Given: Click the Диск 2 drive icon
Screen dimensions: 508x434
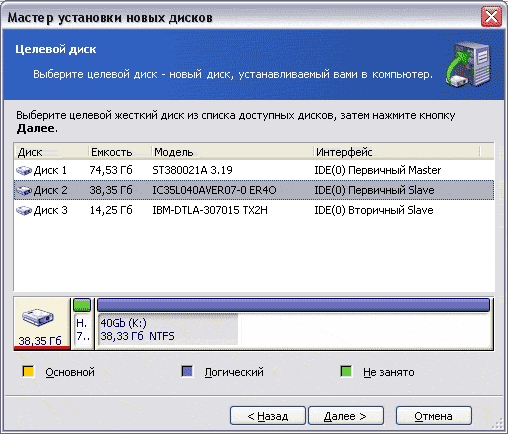Looking at the screenshot, I should [24, 191].
